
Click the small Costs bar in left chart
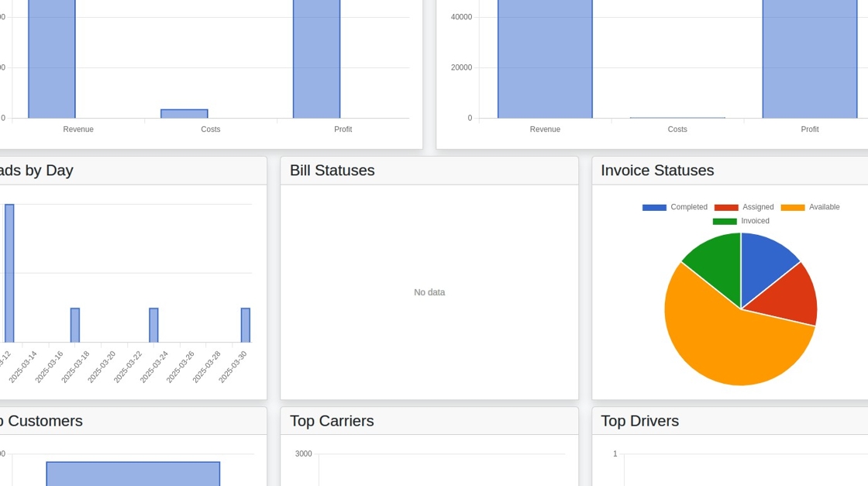click(184, 113)
